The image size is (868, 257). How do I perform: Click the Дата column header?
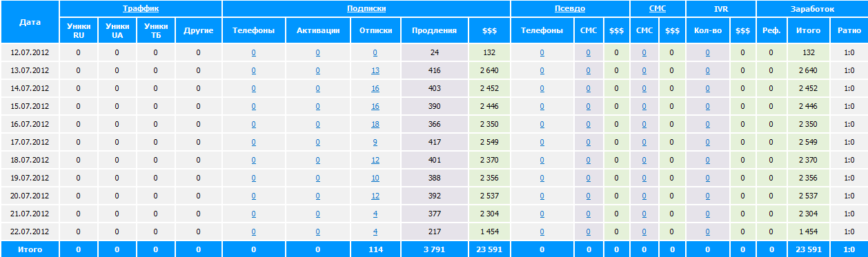[x=30, y=22]
